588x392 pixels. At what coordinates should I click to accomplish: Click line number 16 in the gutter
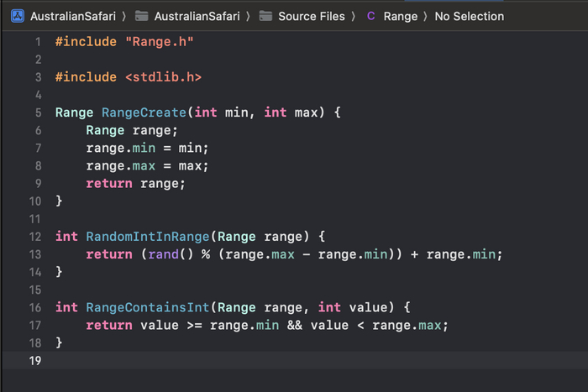click(34, 307)
